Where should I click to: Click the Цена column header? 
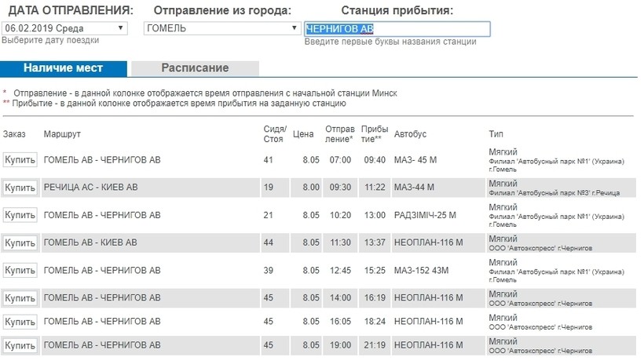[x=303, y=134]
